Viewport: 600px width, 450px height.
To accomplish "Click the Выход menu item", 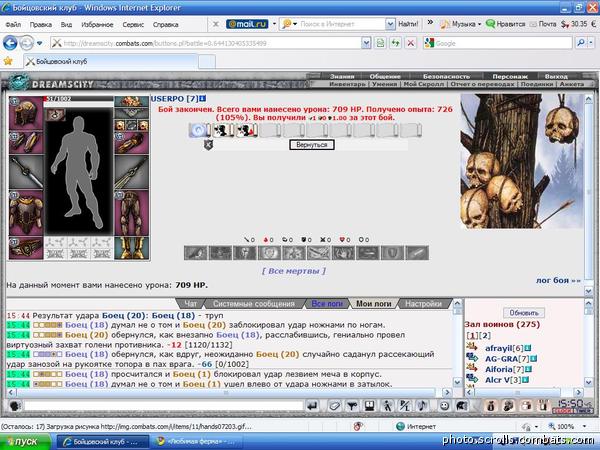I will [x=556, y=76].
